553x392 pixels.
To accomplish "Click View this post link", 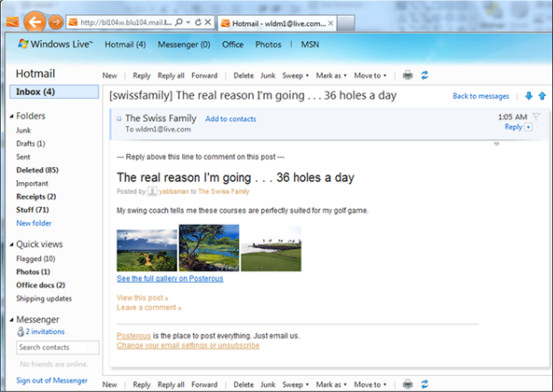I will pyautogui.click(x=142, y=298).
